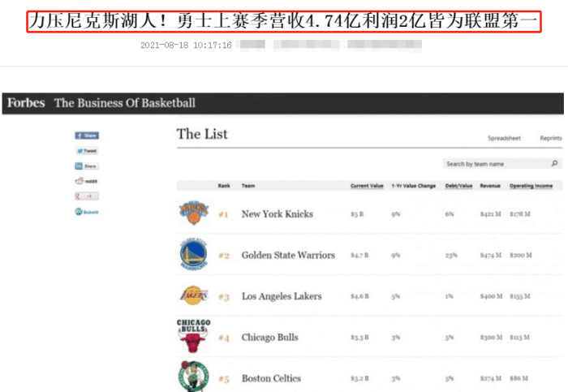Click the StumbleUpon Submit button
Screen dimensions: 568x392
coord(87,212)
